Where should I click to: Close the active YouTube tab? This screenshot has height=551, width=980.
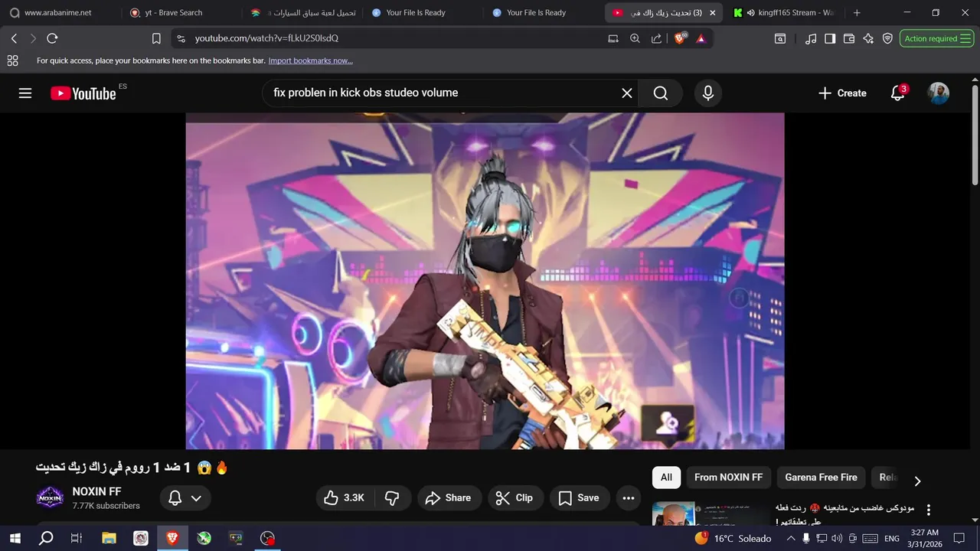(x=712, y=13)
